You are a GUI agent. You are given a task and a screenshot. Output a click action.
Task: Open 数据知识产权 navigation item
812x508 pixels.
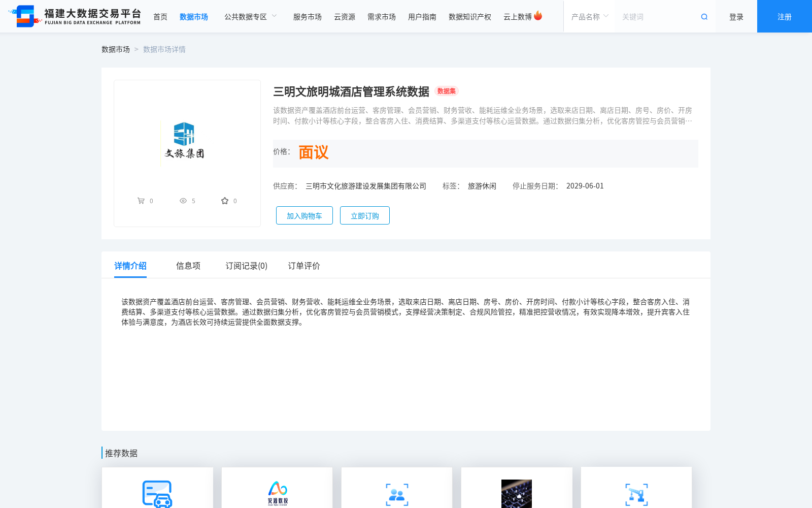470,17
